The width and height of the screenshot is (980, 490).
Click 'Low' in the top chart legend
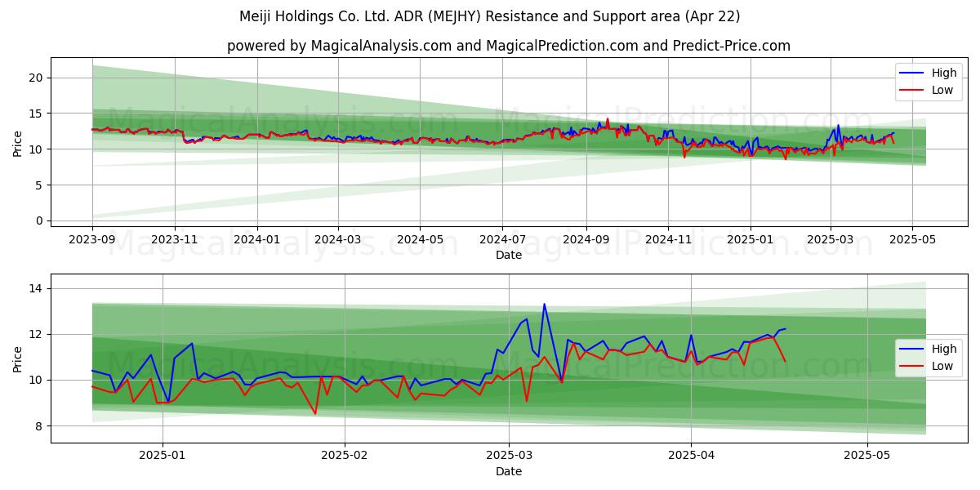(942, 90)
